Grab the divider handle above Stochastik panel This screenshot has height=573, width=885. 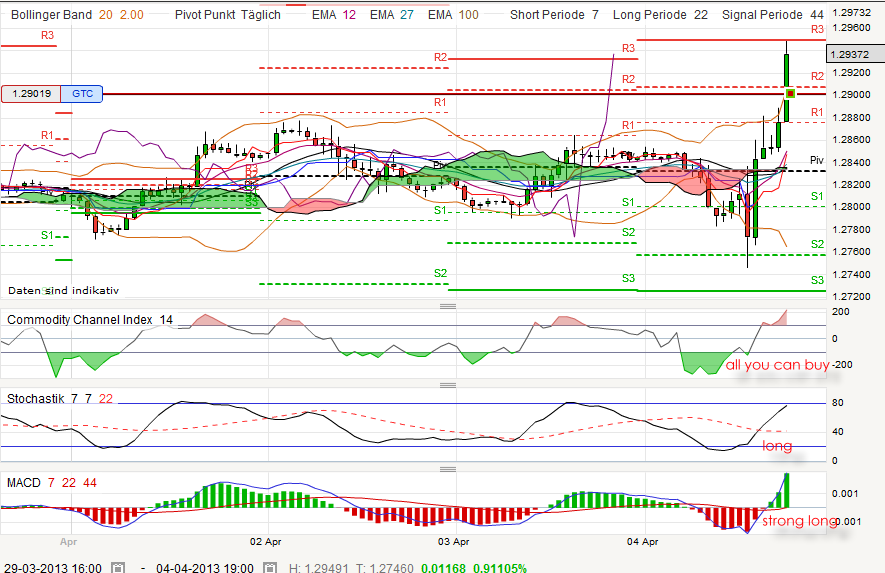point(448,386)
